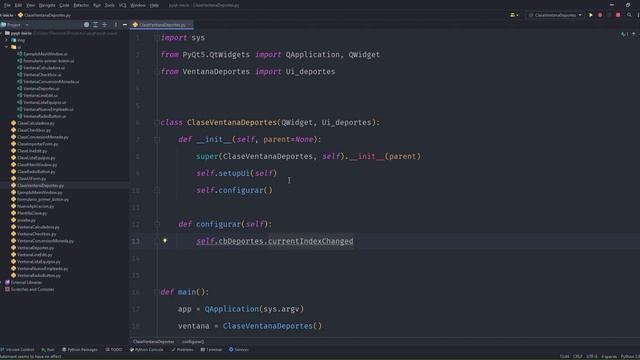Open the Python Console tool window

(147, 350)
